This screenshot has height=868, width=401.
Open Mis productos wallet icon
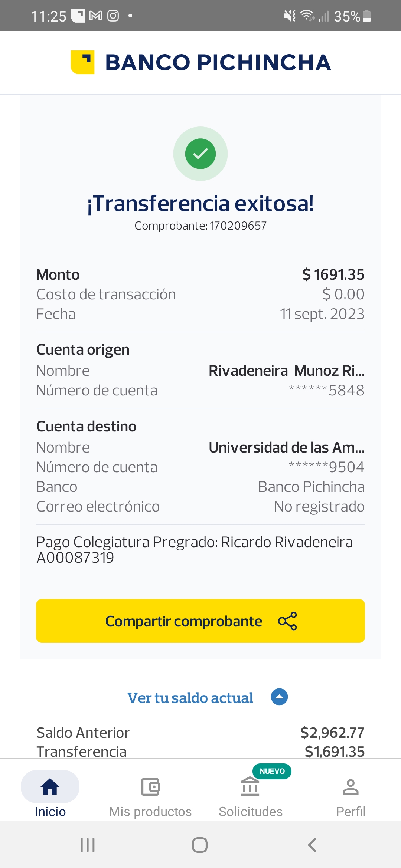pyautogui.click(x=150, y=786)
